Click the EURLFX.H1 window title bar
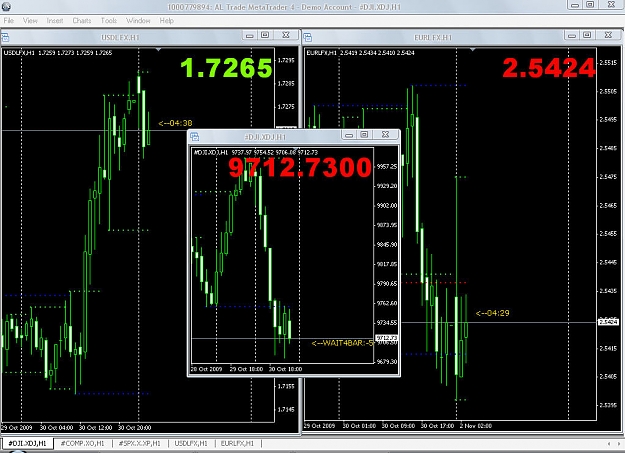625x453 pixels. [433, 37]
